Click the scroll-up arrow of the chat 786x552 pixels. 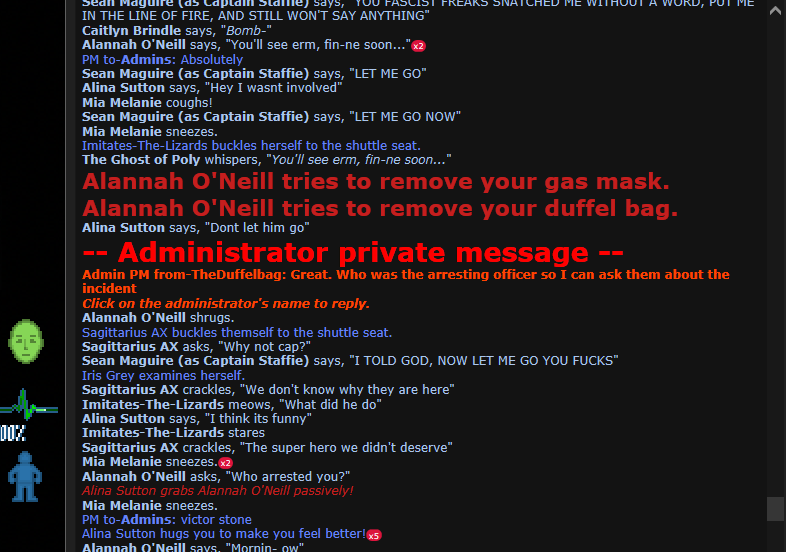(x=775, y=11)
